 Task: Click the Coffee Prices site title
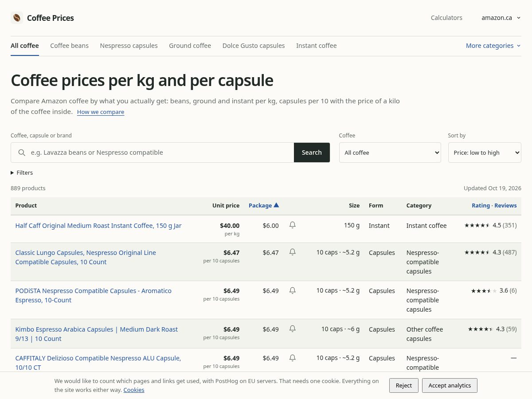pyautogui.click(x=51, y=18)
